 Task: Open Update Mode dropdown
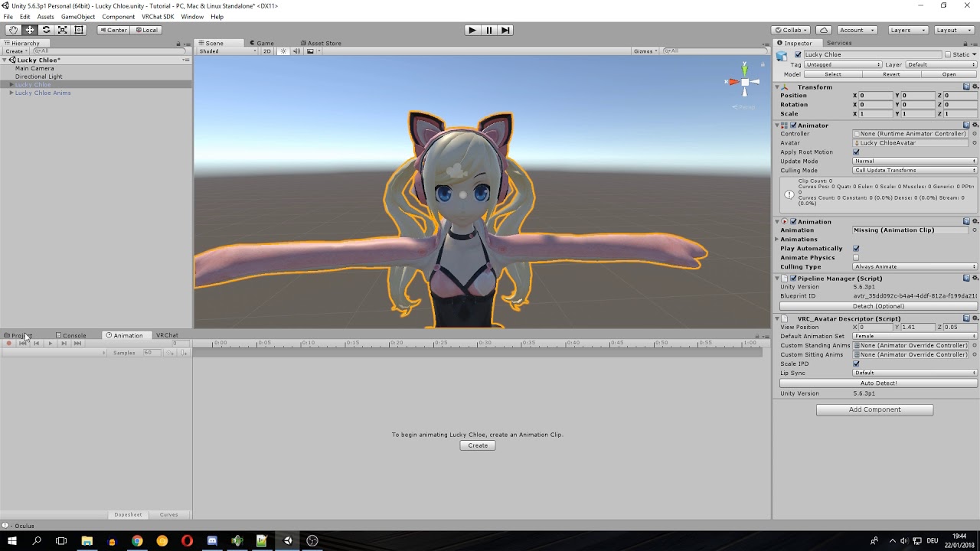(x=915, y=161)
